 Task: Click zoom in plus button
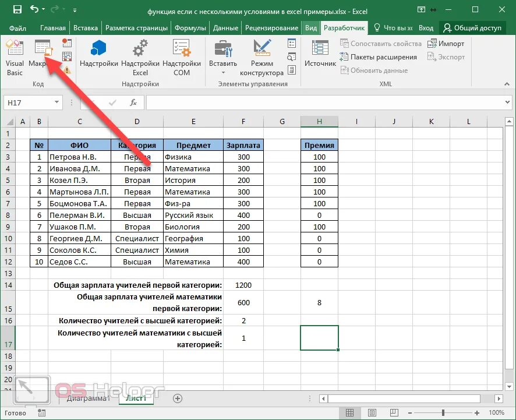click(477, 413)
